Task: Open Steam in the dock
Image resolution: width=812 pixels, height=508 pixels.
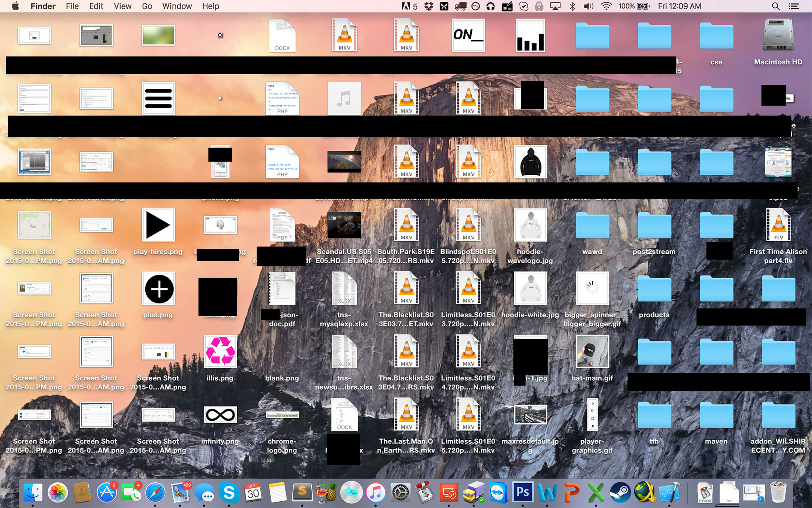Action: (620, 492)
